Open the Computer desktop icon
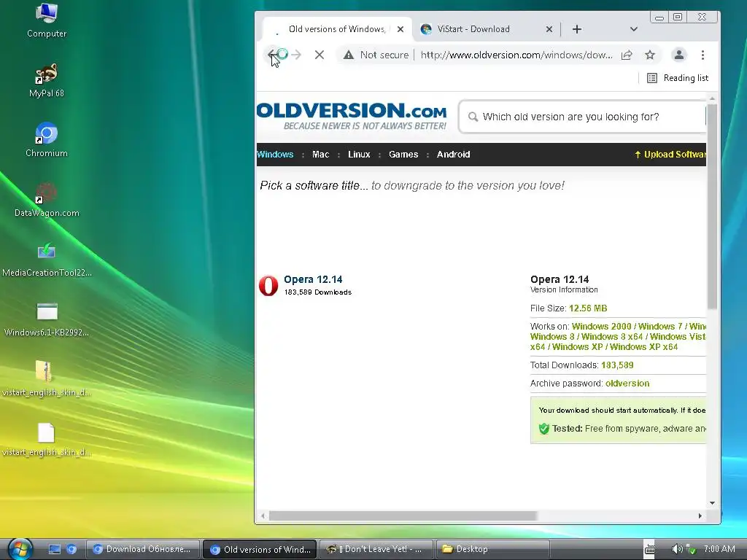747x560 pixels. coord(46,21)
